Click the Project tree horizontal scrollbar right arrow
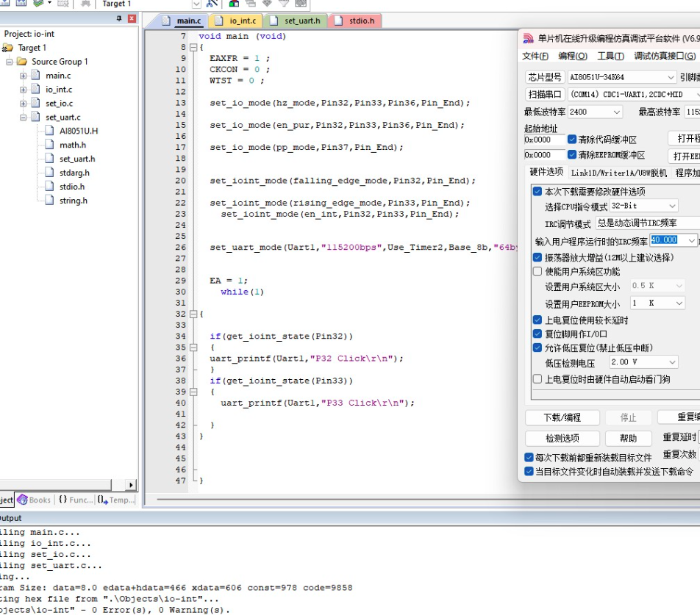700x615 pixels. [x=132, y=485]
